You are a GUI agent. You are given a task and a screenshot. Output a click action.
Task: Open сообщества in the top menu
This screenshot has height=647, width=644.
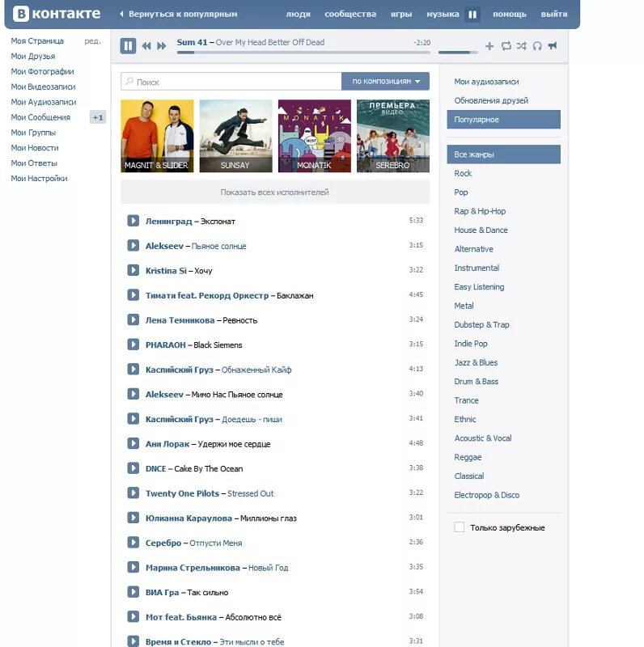coord(350,14)
